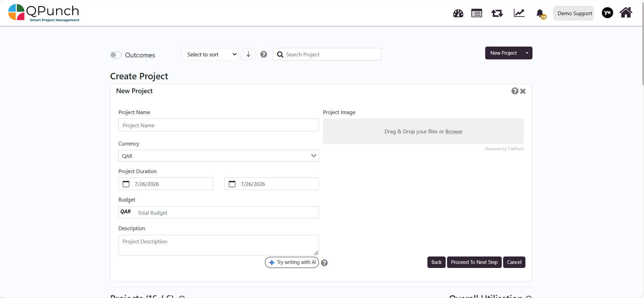Open the Select to sort dropdown

pos(210,54)
